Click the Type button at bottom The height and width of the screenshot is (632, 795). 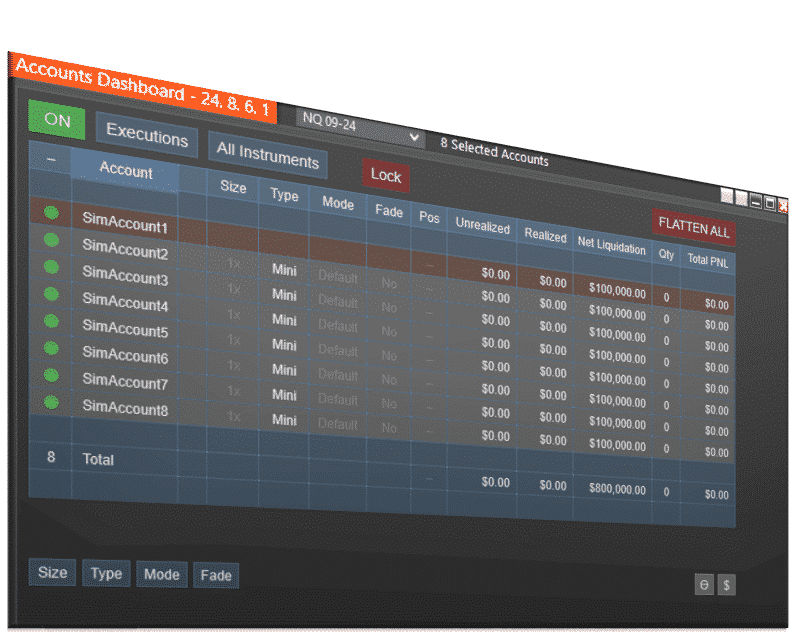pyautogui.click(x=106, y=573)
